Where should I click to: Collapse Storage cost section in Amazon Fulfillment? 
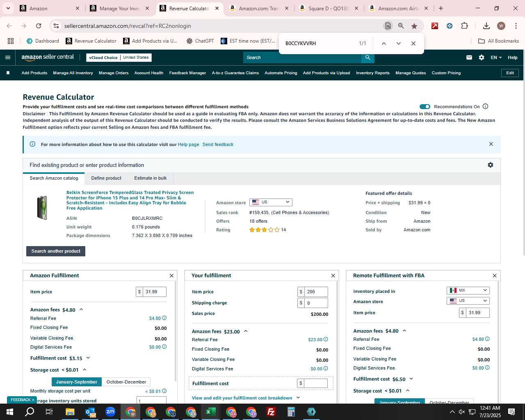coord(84,370)
